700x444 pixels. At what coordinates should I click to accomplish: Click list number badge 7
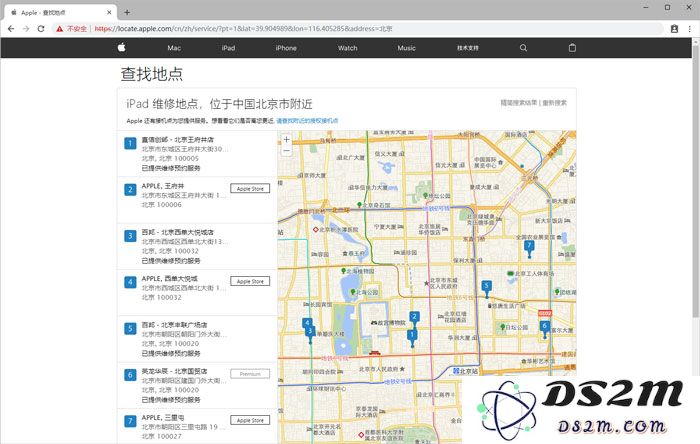130,421
